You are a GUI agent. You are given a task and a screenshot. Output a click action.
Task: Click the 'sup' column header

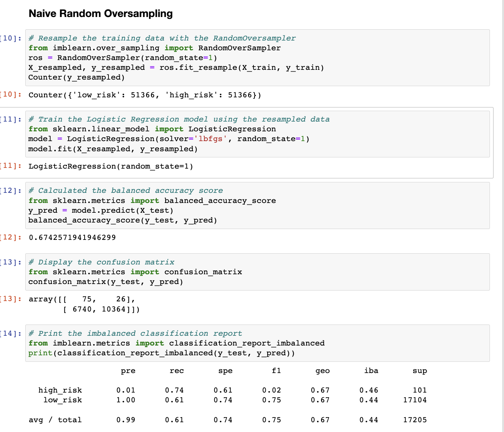[x=420, y=371]
